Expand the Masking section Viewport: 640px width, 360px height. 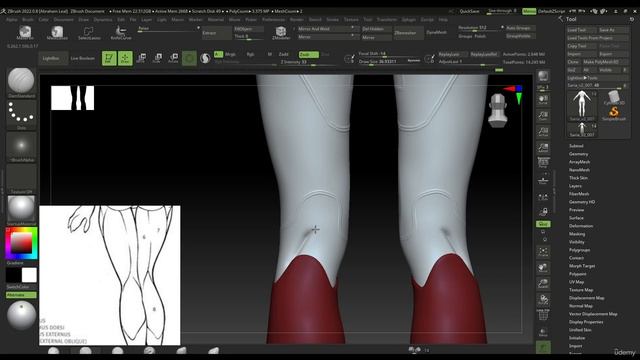(577, 234)
